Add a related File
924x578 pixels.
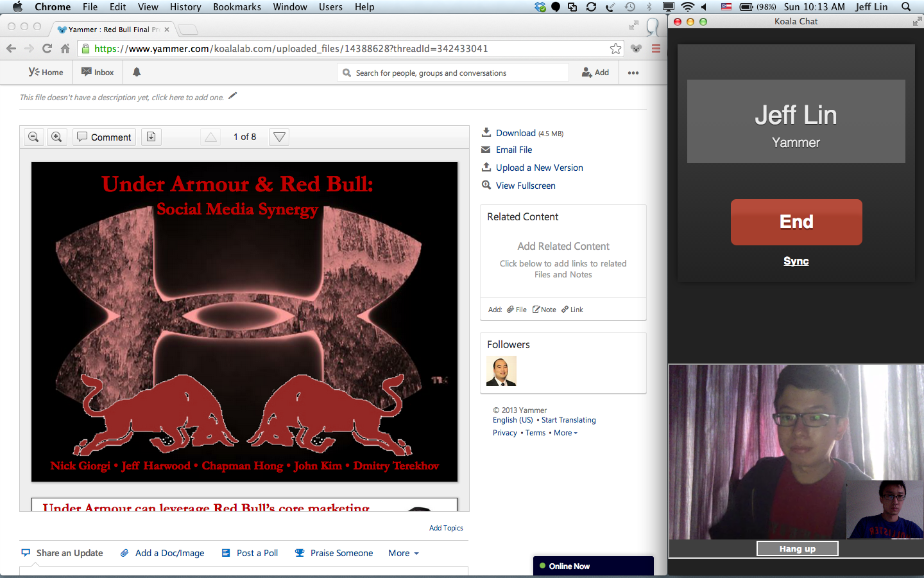[517, 310]
